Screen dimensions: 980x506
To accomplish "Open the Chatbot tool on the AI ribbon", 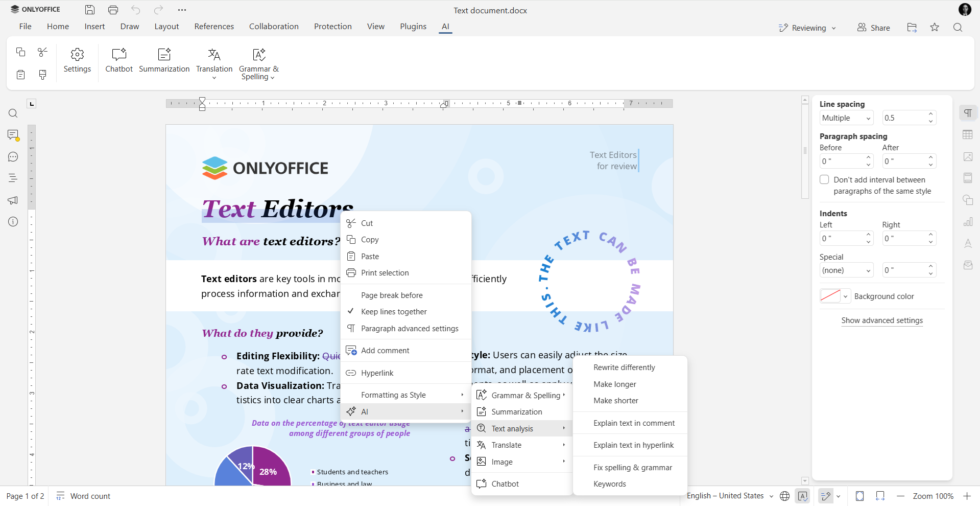I will [x=118, y=60].
